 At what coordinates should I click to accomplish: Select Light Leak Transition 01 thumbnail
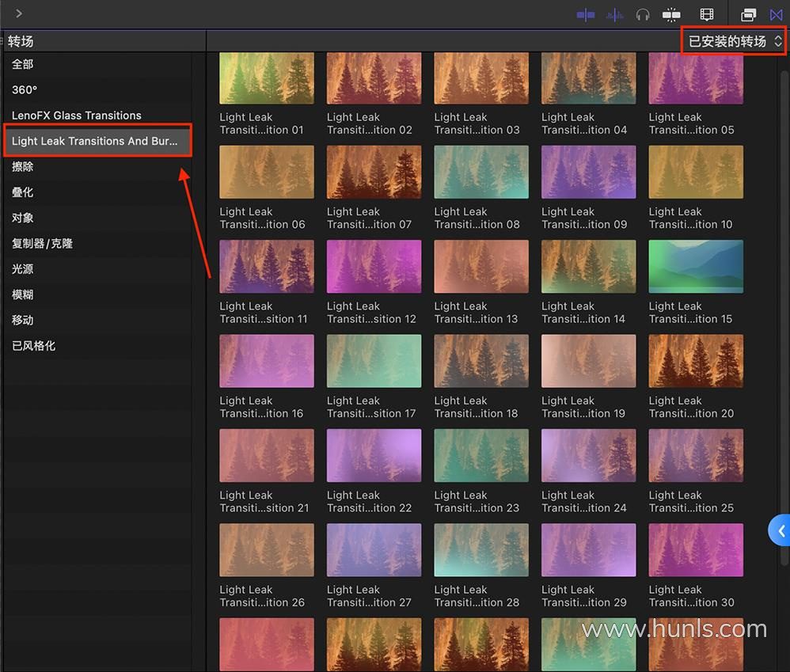pyautogui.click(x=266, y=78)
